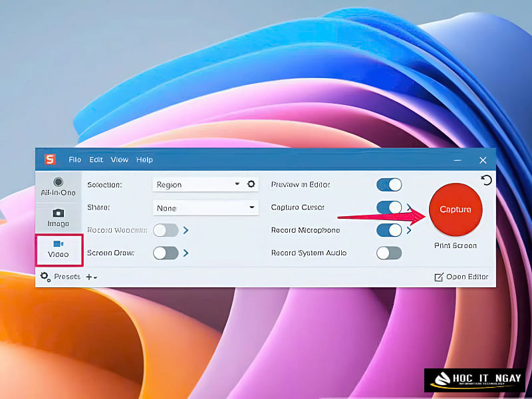Toggle the Preview in Editor switch
Image resolution: width=532 pixels, height=399 pixels.
[389, 185]
